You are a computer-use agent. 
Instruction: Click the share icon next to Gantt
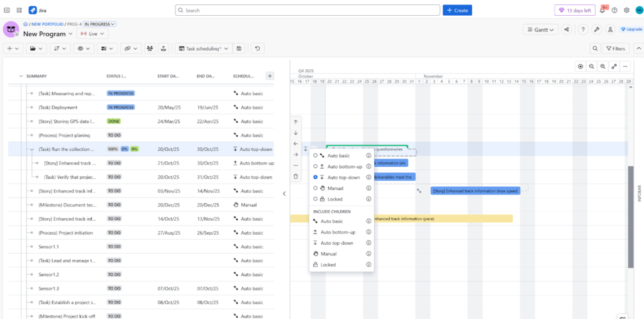click(567, 30)
